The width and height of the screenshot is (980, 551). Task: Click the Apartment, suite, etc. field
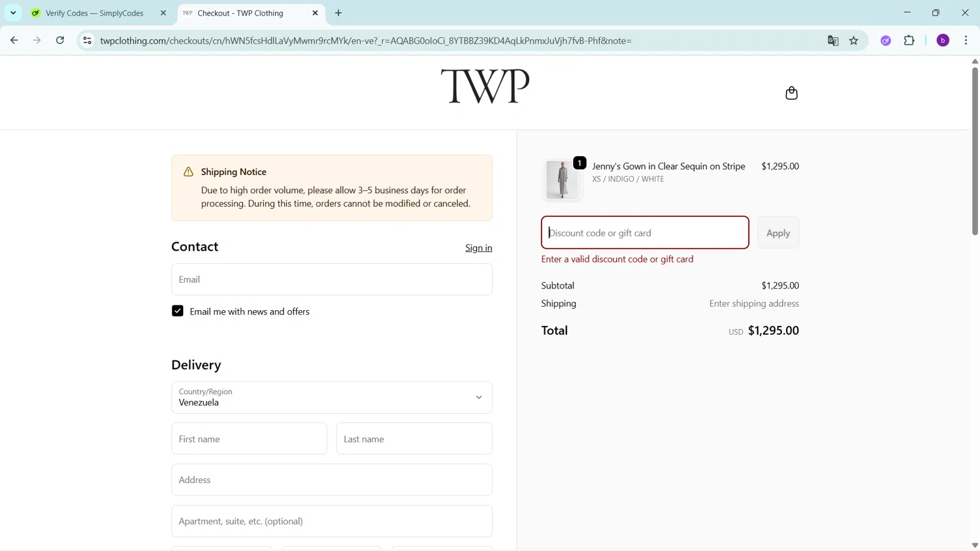click(x=332, y=521)
